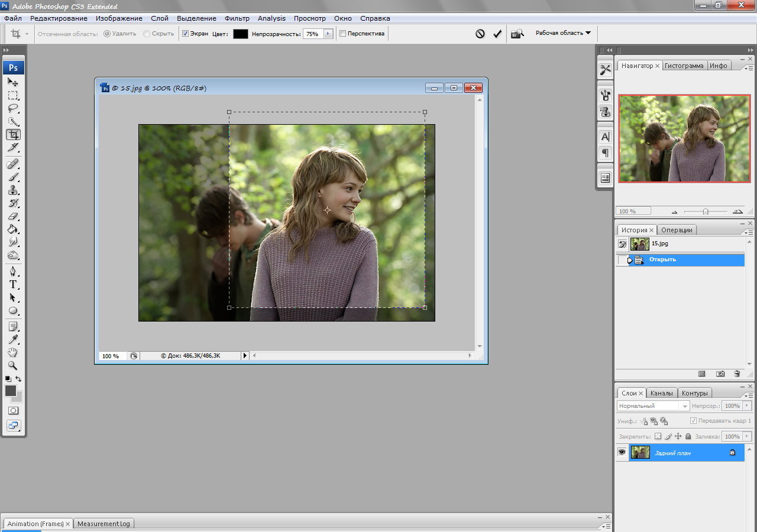Screen dimensions: 757x532
Task: Open the Нормальный blend mode dropdown
Action: (x=653, y=406)
